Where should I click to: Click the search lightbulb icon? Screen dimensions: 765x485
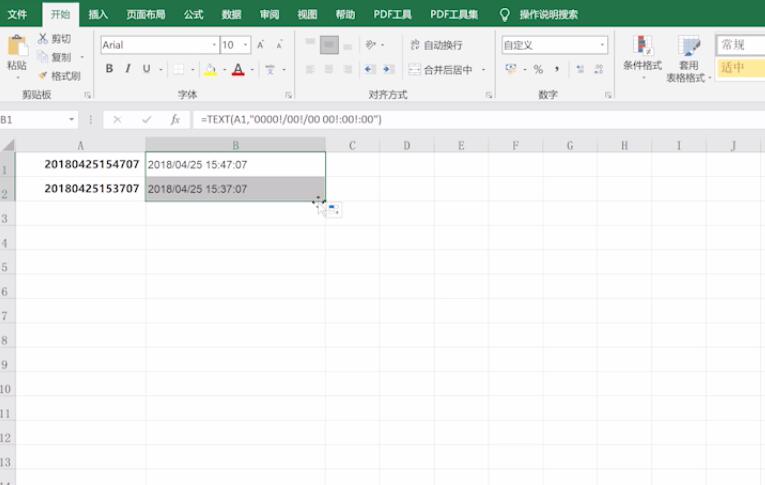click(x=504, y=15)
